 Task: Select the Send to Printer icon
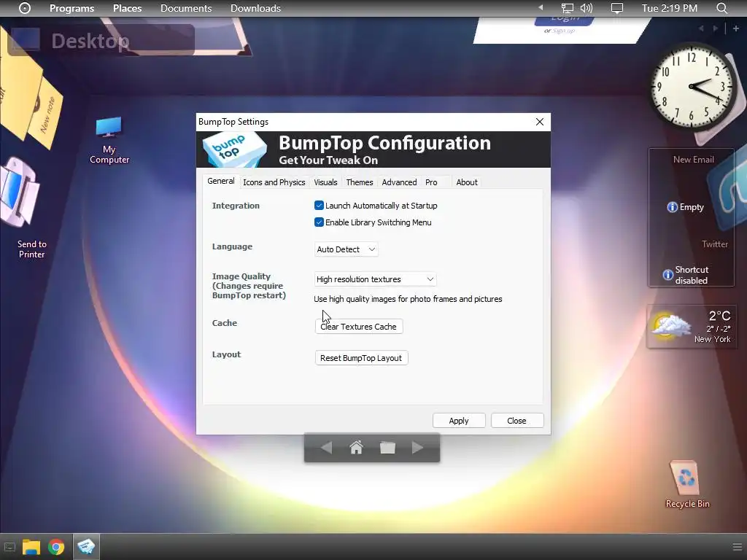tap(24, 208)
